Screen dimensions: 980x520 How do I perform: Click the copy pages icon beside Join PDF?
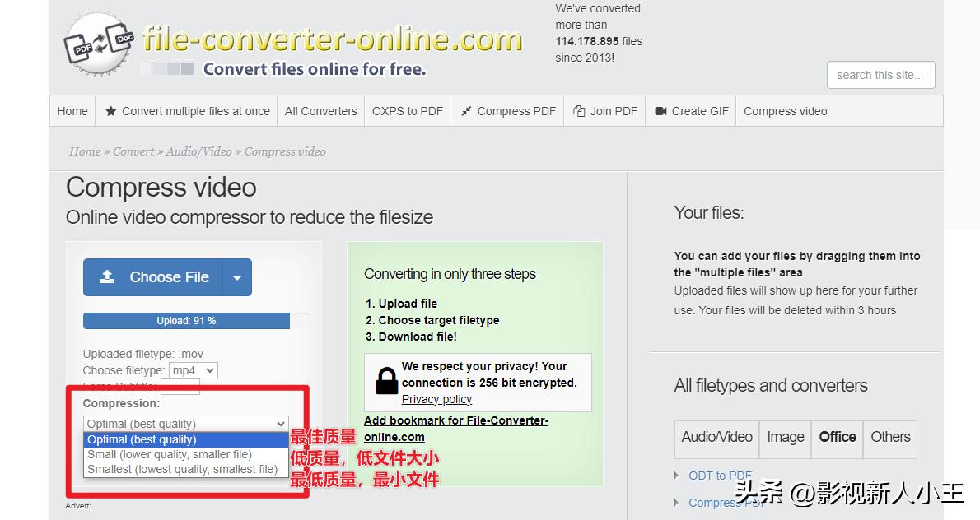(x=580, y=111)
